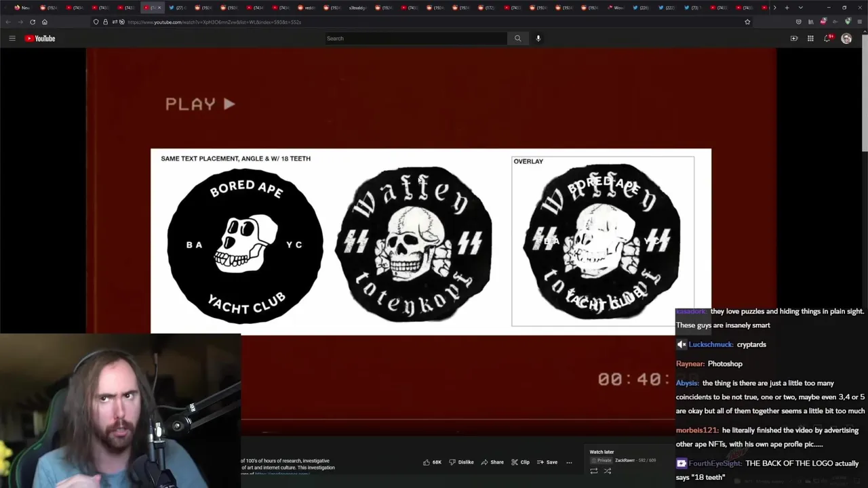Bookmark this page with the star icon
This screenshot has width=868, height=488.
point(747,22)
